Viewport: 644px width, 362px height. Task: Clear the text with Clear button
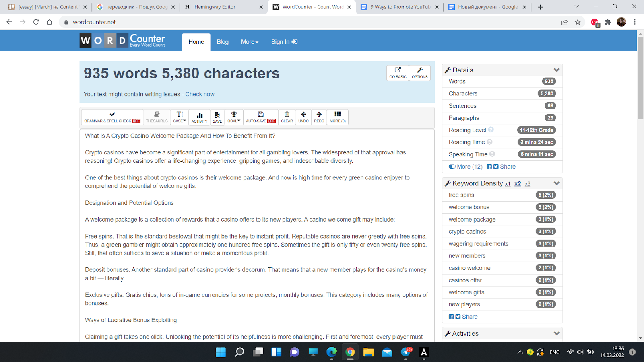click(x=287, y=117)
